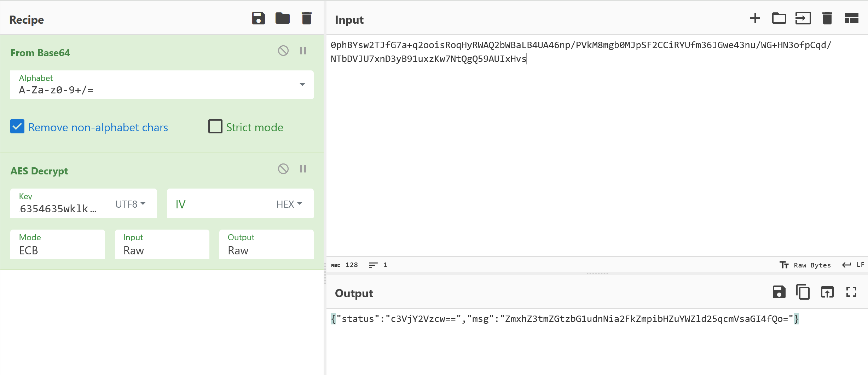The image size is (868, 375).
Task: Expand the Base64 Alphabet dropdown
Action: (x=302, y=85)
